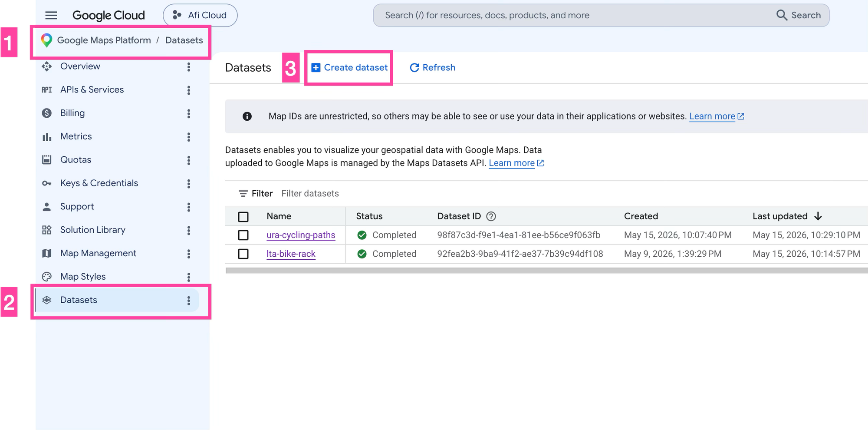Toggle the select-all datasets checkbox
This screenshot has height=430, width=868.
click(243, 217)
